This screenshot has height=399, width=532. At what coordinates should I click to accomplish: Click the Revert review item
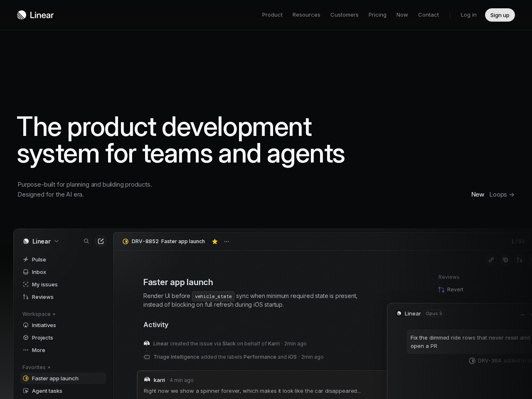coord(451,290)
